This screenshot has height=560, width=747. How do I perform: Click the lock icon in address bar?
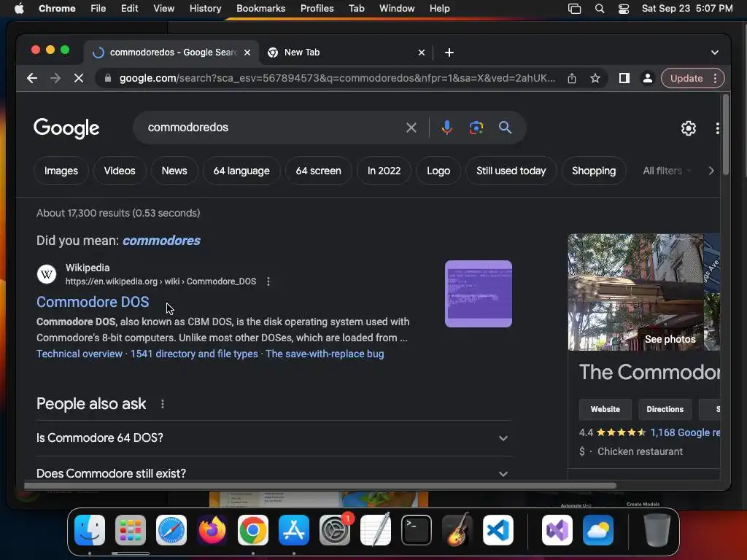pos(108,78)
